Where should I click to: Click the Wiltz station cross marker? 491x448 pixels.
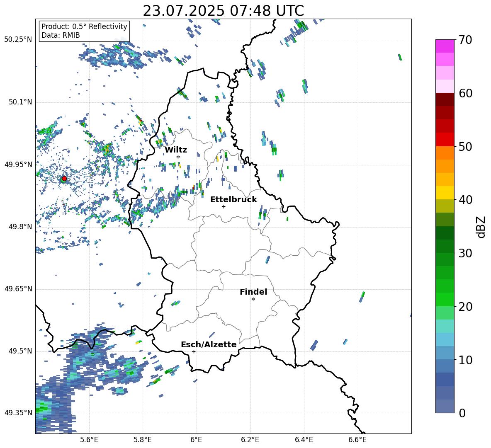(178, 157)
